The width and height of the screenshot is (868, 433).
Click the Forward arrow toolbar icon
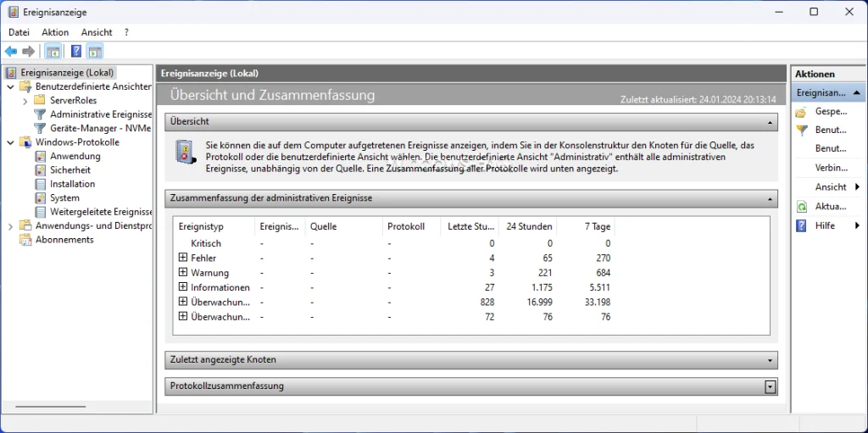pos(28,52)
